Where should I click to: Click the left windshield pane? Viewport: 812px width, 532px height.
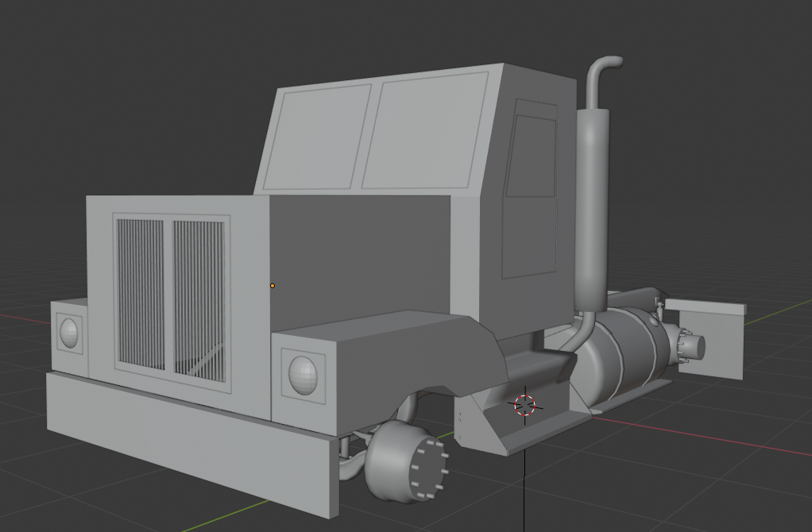[x=317, y=137]
